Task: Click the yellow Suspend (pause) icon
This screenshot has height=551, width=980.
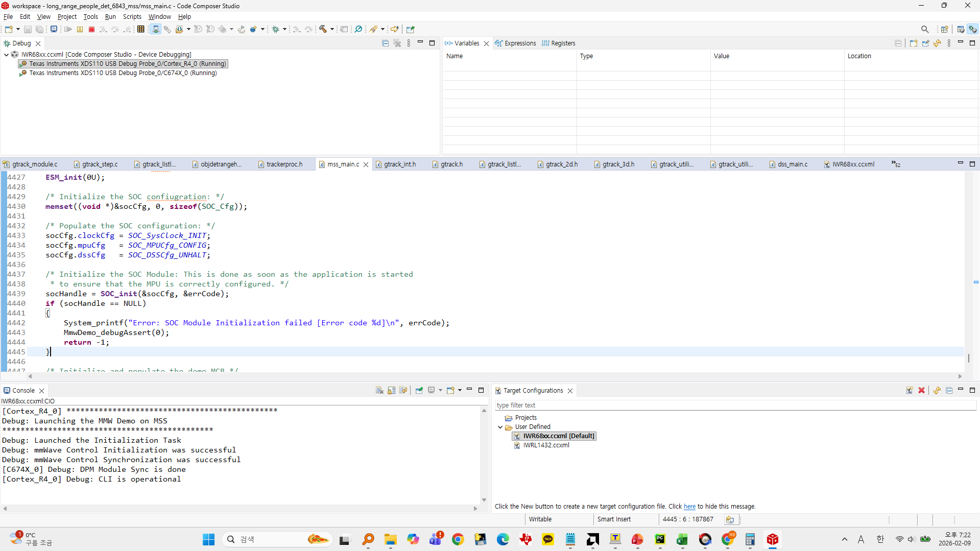Action: tap(80, 30)
